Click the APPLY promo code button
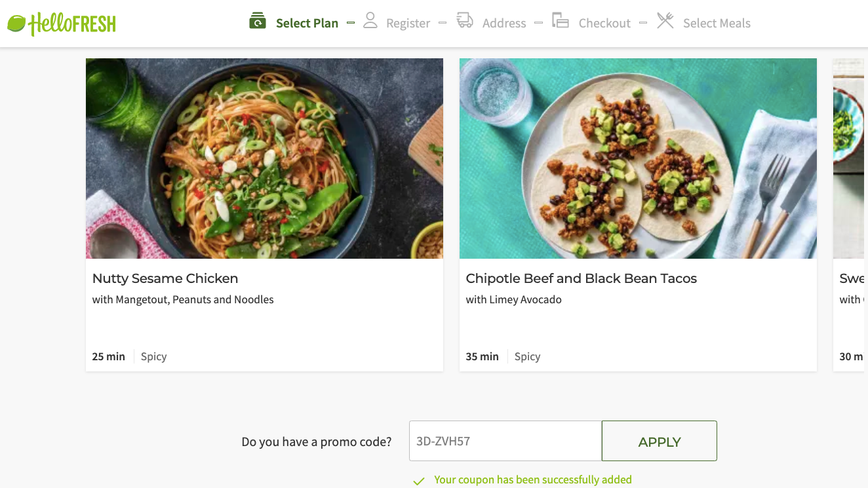 (x=659, y=441)
